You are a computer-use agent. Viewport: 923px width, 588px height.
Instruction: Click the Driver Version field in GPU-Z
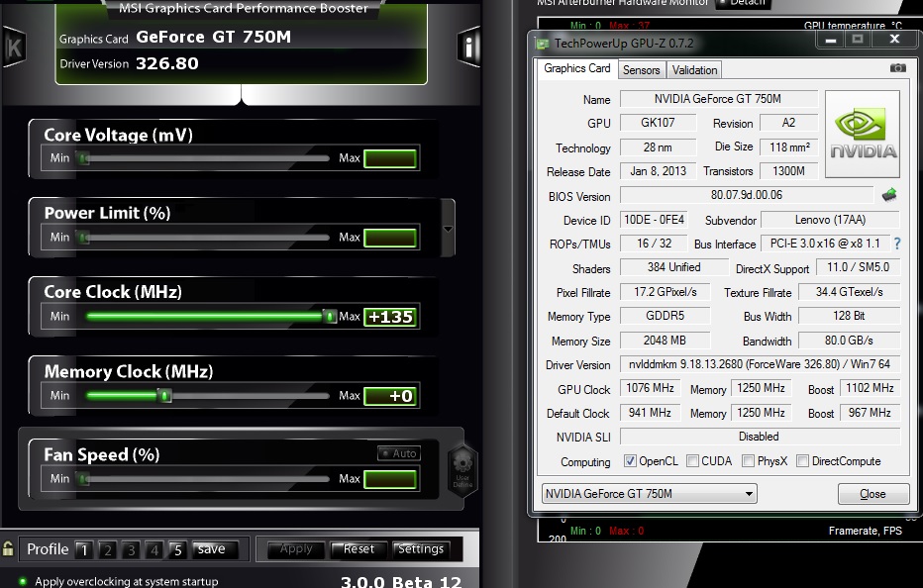pos(760,364)
